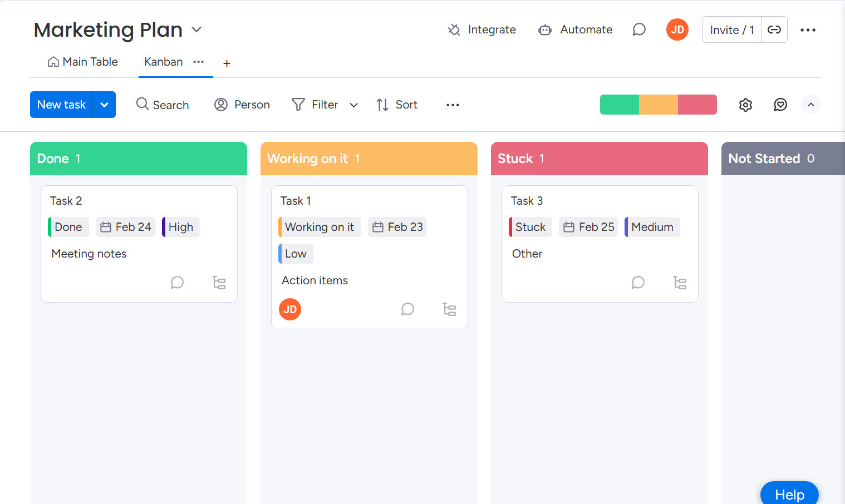Copy board link via chain icon

(774, 29)
